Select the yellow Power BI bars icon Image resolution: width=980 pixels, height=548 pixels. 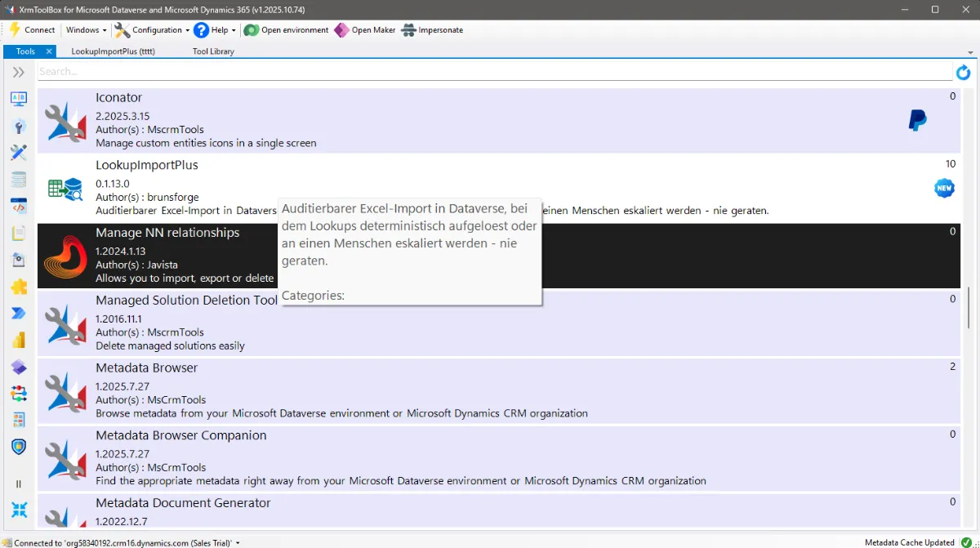(x=19, y=340)
